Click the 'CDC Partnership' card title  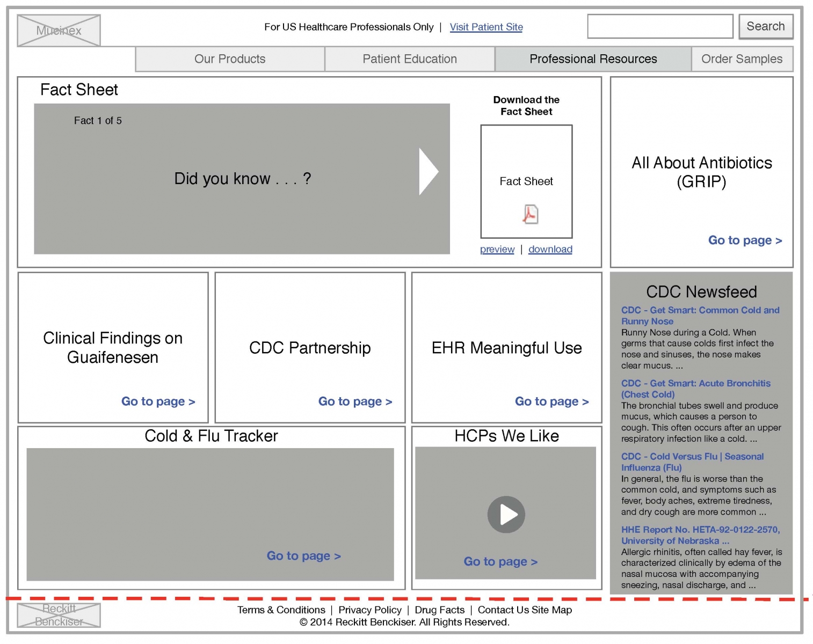[x=310, y=348]
